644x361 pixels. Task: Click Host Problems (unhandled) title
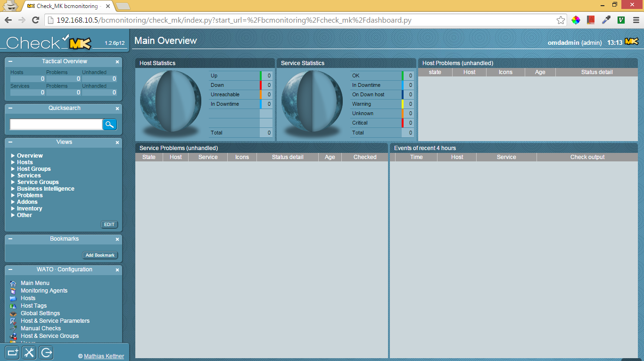click(458, 63)
